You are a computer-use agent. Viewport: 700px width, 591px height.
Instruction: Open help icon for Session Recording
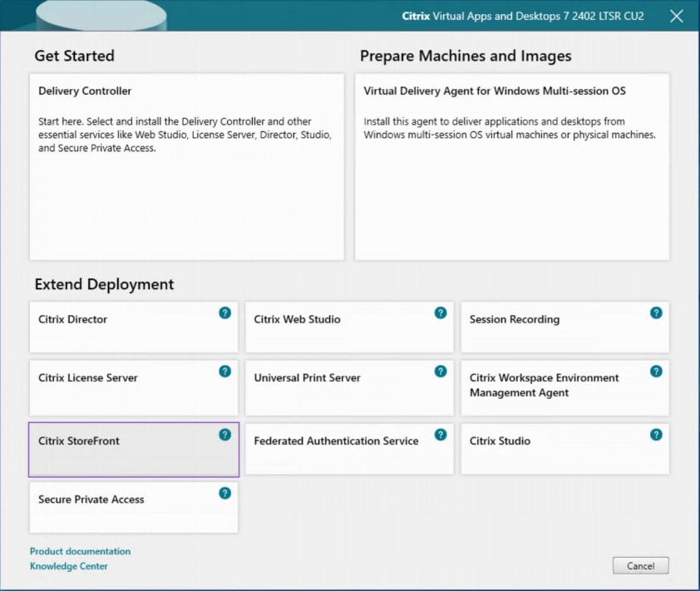point(656,313)
